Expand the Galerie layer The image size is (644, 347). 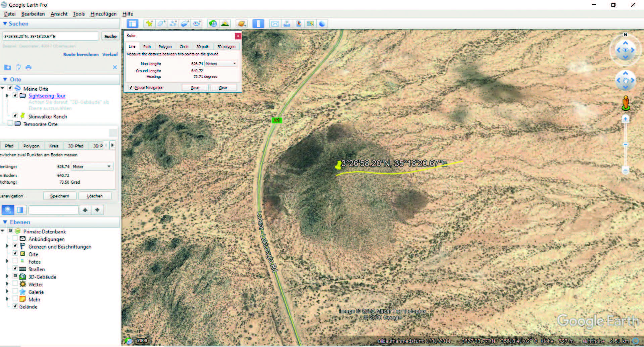(x=7, y=291)
